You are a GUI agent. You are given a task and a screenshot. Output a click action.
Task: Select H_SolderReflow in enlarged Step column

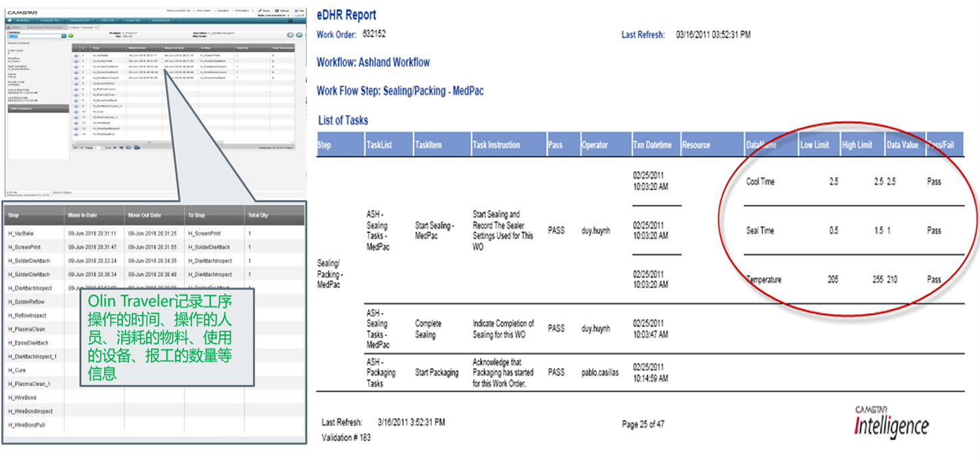coord(26,302)
